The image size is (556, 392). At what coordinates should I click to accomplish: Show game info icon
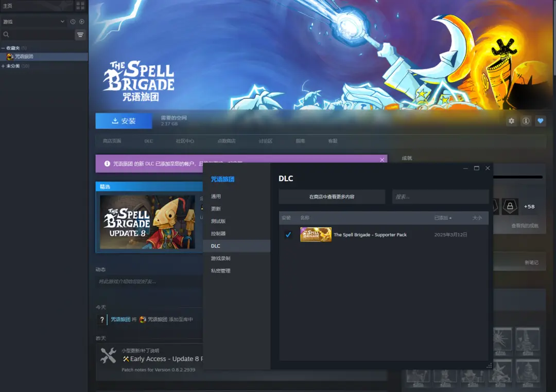(x=526, y=121)
